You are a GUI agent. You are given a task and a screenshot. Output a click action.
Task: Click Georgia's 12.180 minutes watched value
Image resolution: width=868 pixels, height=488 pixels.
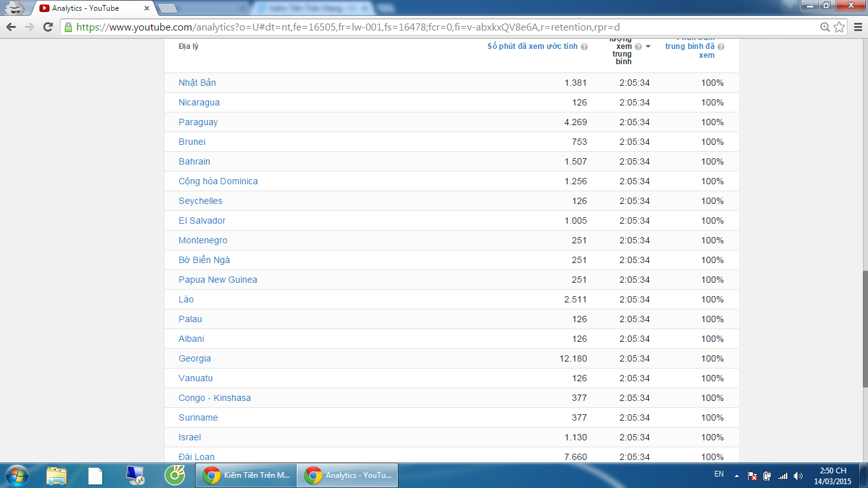pyautogui.click(x=573, y=358)
